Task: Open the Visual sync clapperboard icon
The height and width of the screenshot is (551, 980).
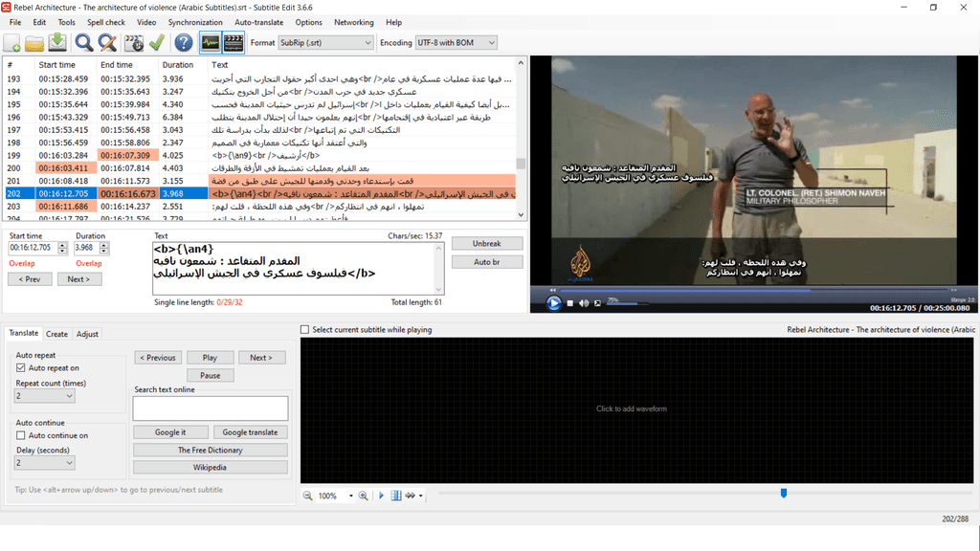Action: [x=134, y=42]
